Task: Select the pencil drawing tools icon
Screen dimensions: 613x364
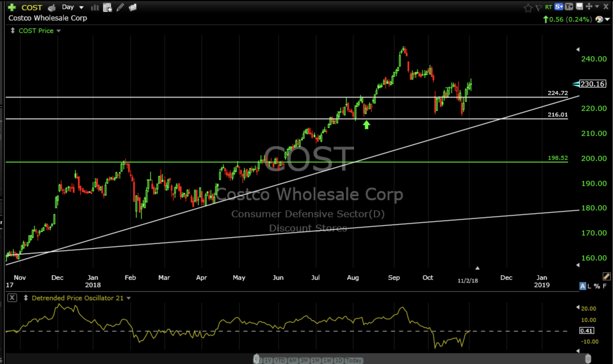Action: pos(120,7)
